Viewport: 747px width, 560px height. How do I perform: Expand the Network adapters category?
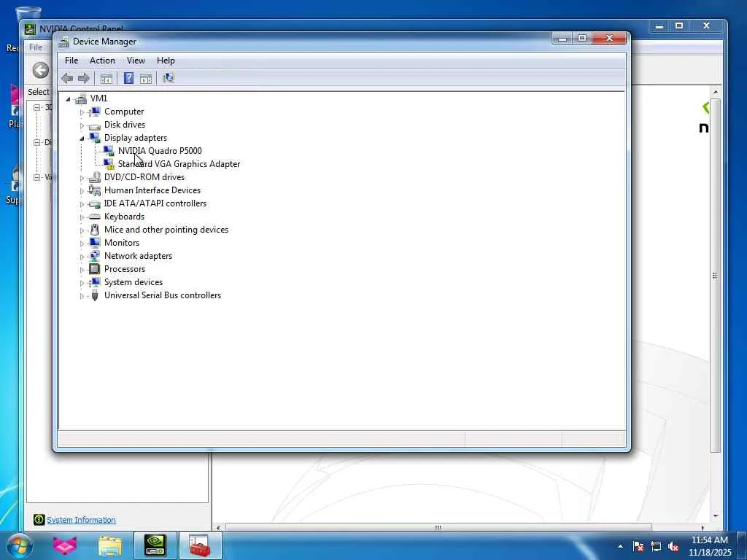82,257
